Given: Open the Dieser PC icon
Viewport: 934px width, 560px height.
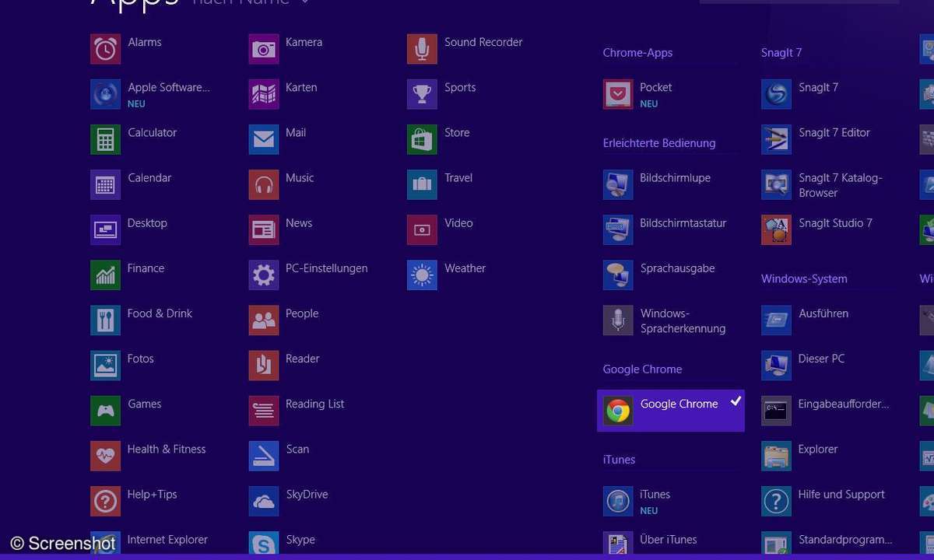Looking at the screenshot, I should coord(776,365).
